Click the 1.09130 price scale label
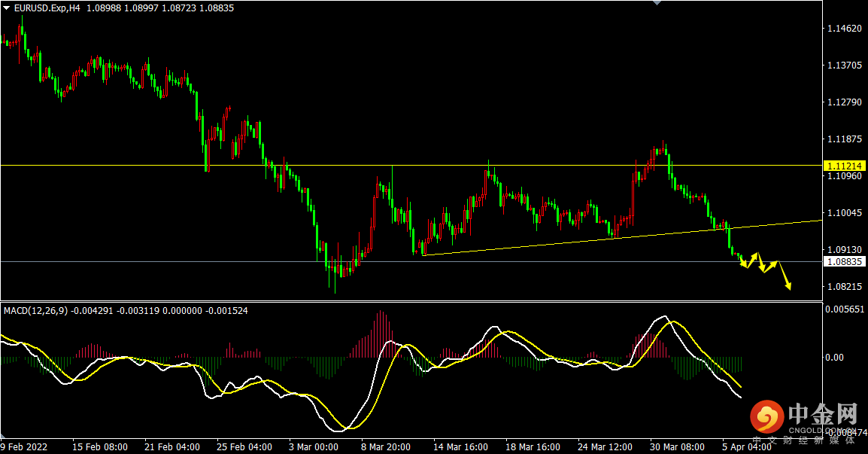 pos(844,250)
